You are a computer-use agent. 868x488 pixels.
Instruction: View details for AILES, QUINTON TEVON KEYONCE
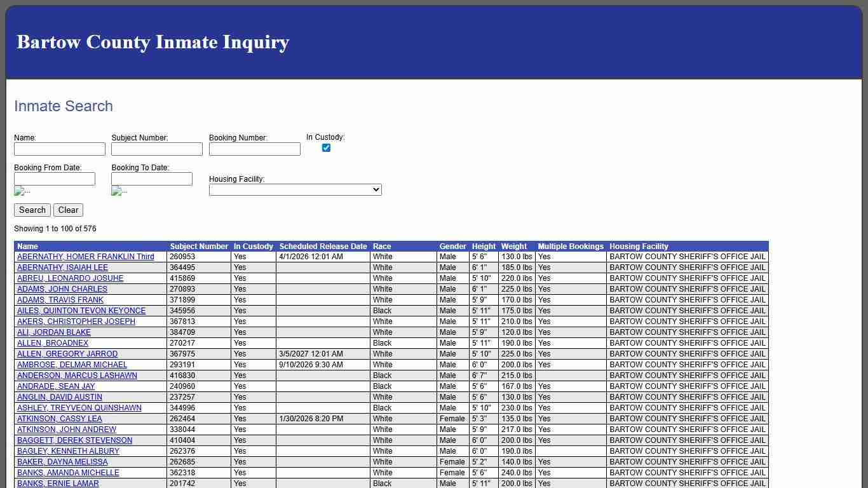coord(81,311)
